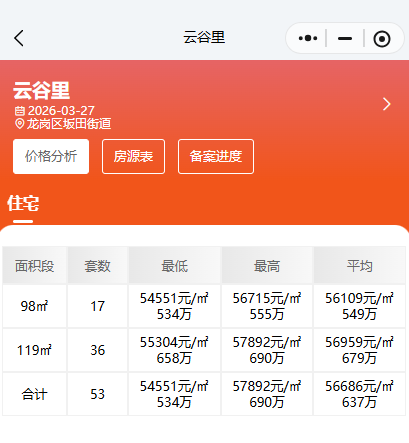
Task: Click the 56715元/㎡ 555万 cell
Action: [x=267, y=306]
